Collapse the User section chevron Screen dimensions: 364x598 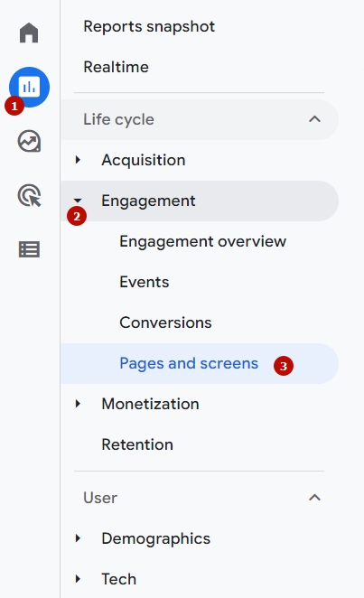pos(314,498)
